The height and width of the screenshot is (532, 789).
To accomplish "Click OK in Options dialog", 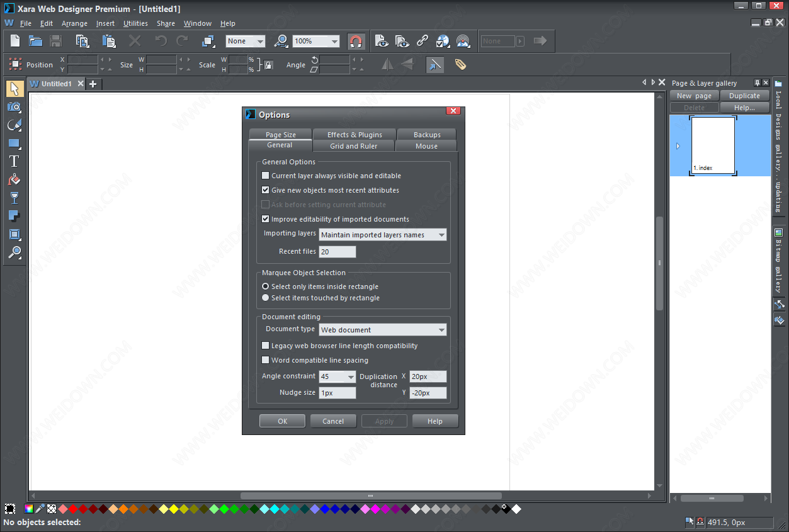I will 283,421.
